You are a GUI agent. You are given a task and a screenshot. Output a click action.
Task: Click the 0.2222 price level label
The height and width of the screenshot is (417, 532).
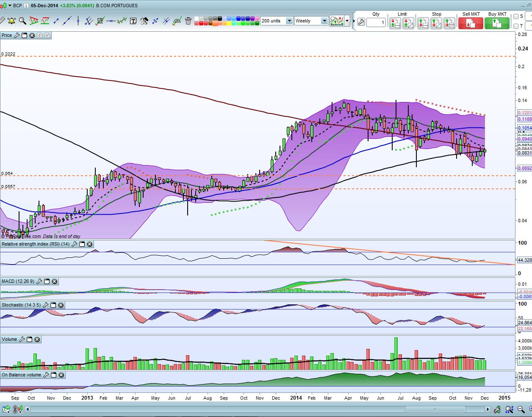point(8,54)
